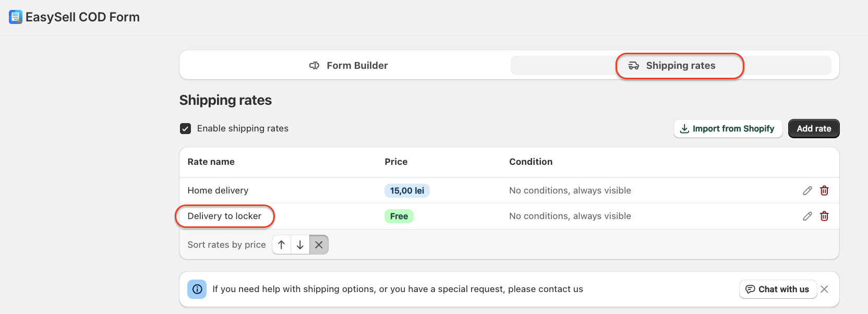Delete the Home delivery rate

824,191
